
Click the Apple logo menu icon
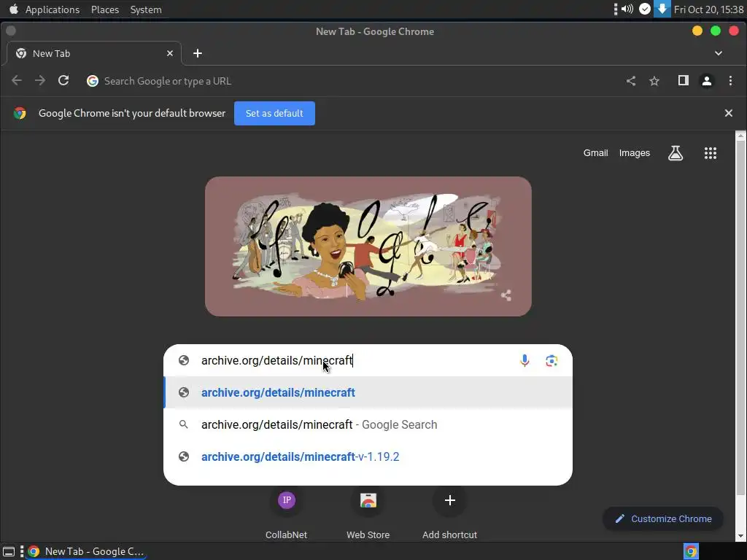(14, 9)
